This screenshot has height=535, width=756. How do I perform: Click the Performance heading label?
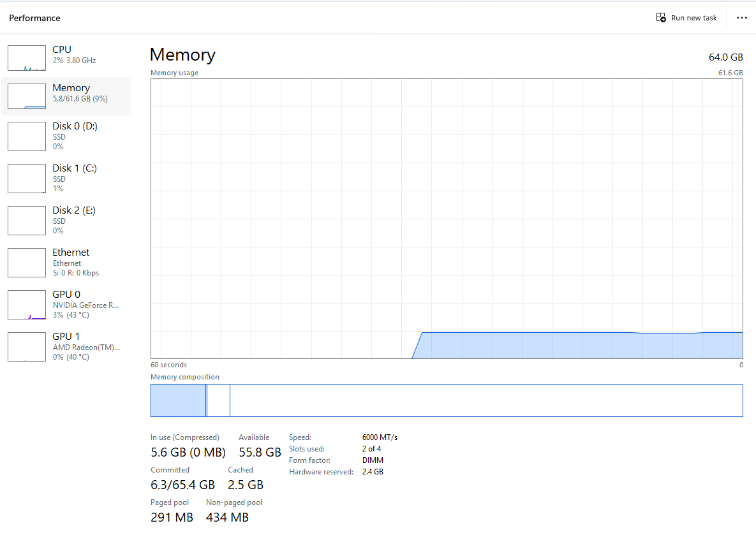[x=34, y=18]
